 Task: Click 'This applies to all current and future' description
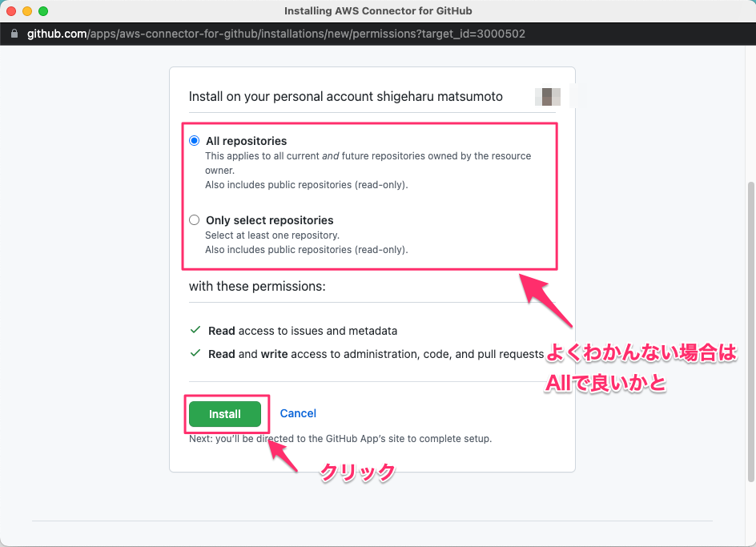point(368,163)
